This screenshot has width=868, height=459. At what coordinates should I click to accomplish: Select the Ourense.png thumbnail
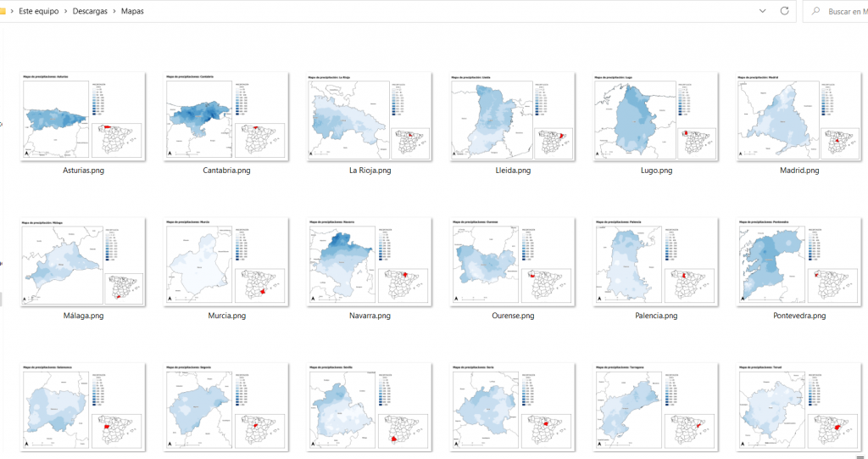coord(513,262)
